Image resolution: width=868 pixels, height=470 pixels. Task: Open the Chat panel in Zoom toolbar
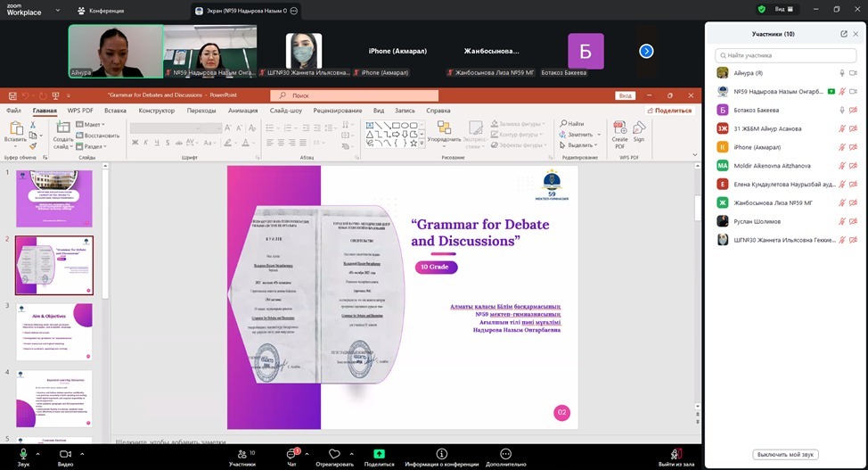291,455
